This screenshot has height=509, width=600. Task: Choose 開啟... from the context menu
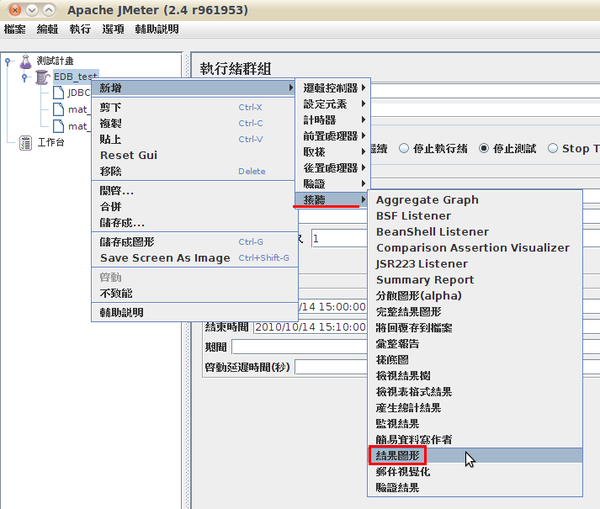click(x=194, y=191)
